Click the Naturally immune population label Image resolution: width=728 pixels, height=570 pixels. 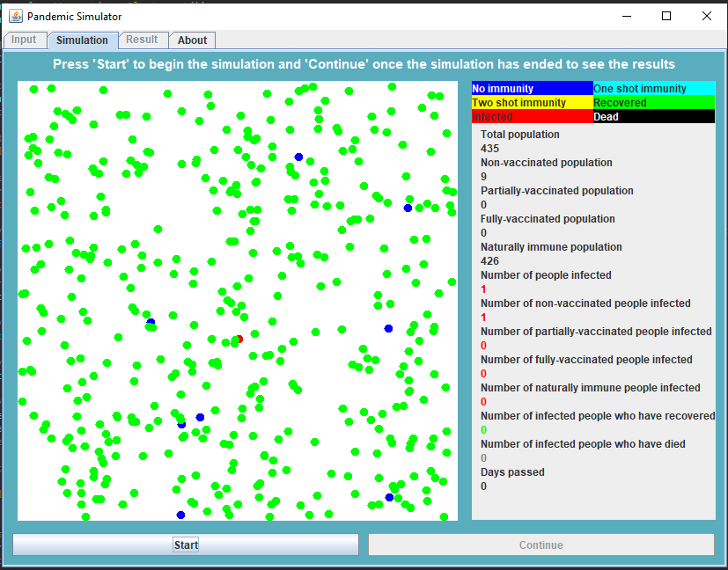pyautogui.click(x=551, y=247)
